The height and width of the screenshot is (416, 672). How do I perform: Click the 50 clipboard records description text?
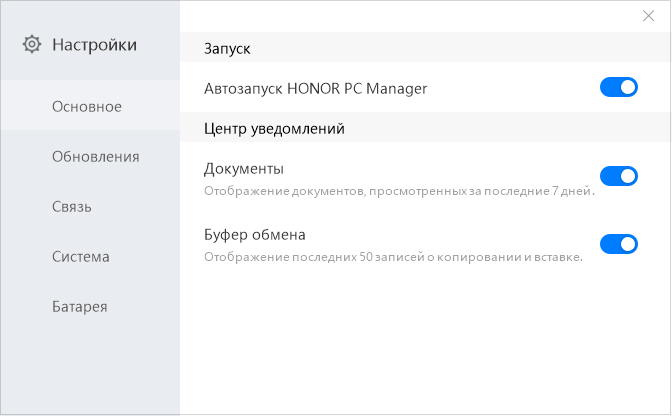393,257
